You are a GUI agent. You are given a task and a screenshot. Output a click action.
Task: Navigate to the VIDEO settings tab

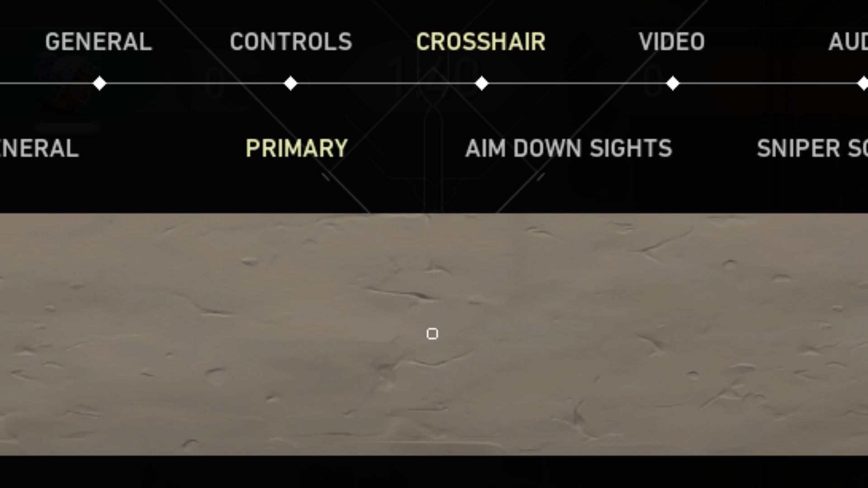coord(671,41)
